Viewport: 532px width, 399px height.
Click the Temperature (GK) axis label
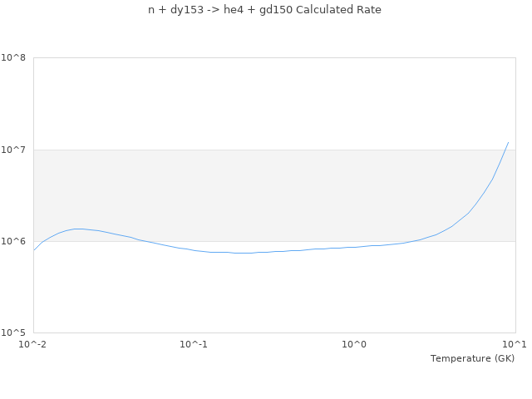pos(472,358)
